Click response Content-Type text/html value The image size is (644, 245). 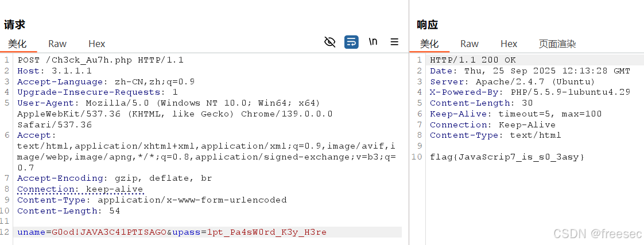(536, 135)
